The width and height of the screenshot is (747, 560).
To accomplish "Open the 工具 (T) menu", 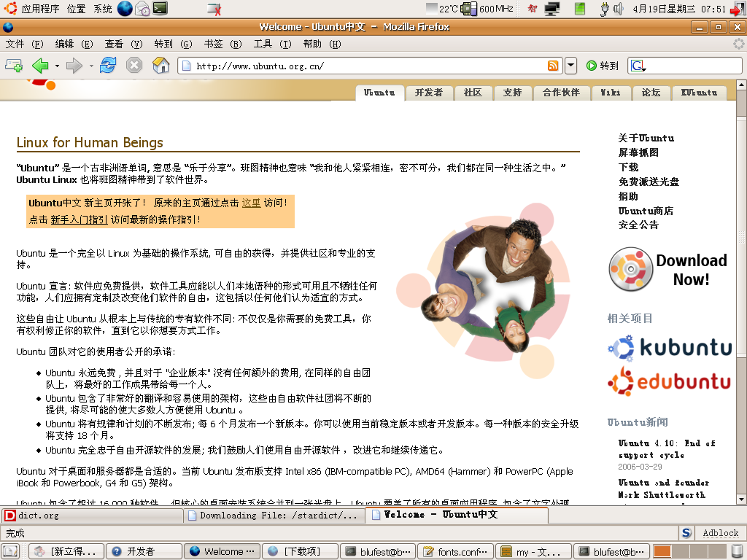I will [x=273, y=44].
